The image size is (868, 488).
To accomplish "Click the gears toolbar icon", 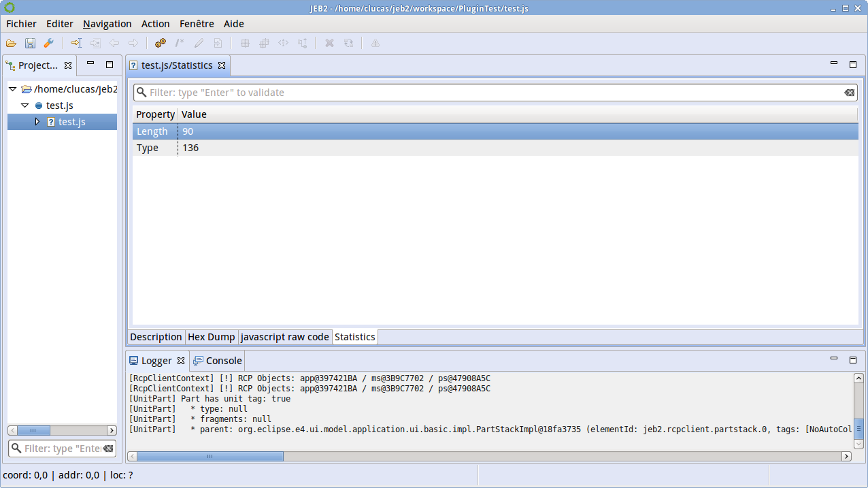I will click(161, 43).
